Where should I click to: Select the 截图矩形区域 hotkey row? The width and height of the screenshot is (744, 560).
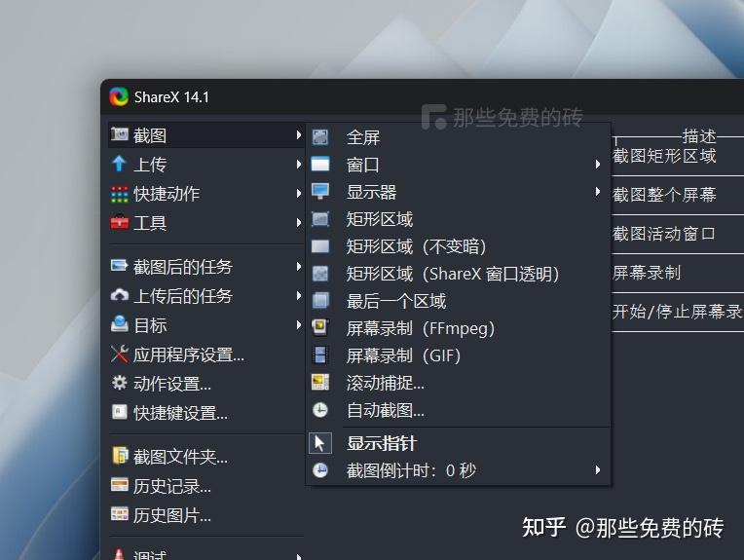(678, 156)
